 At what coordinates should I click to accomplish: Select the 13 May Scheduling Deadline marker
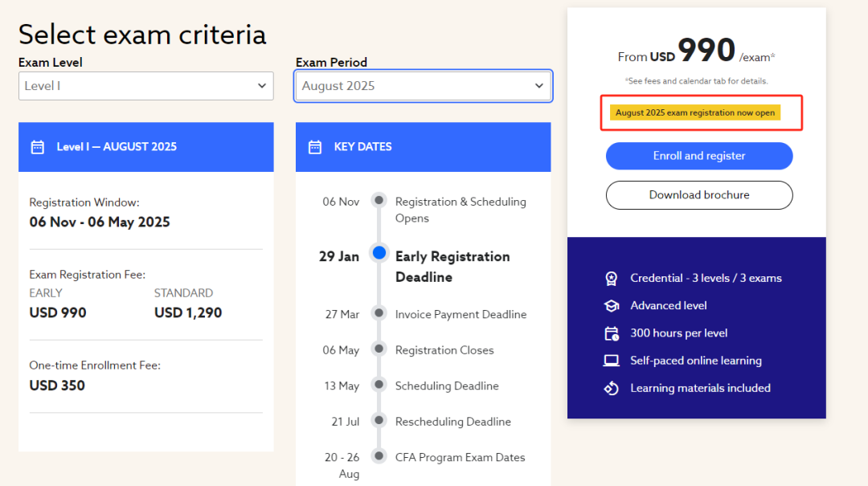[379, 384]
